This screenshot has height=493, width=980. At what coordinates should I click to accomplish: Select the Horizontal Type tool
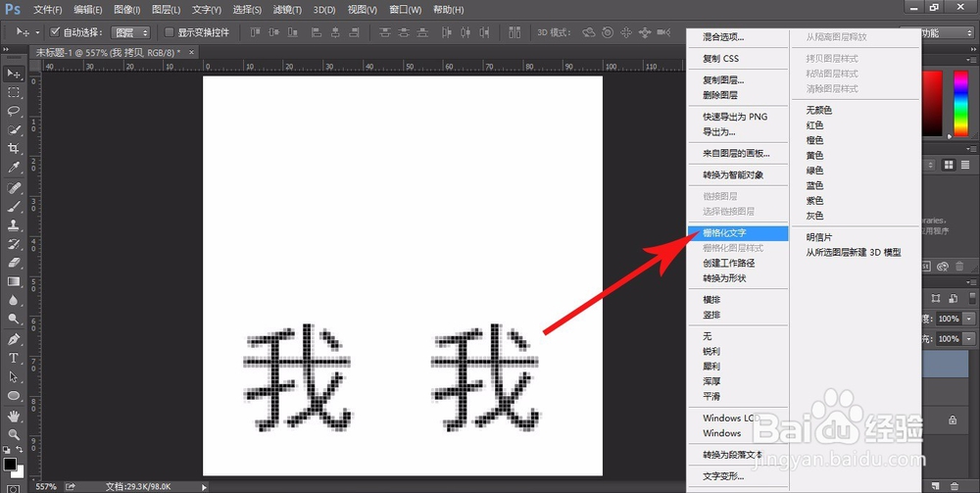(14, 359)
